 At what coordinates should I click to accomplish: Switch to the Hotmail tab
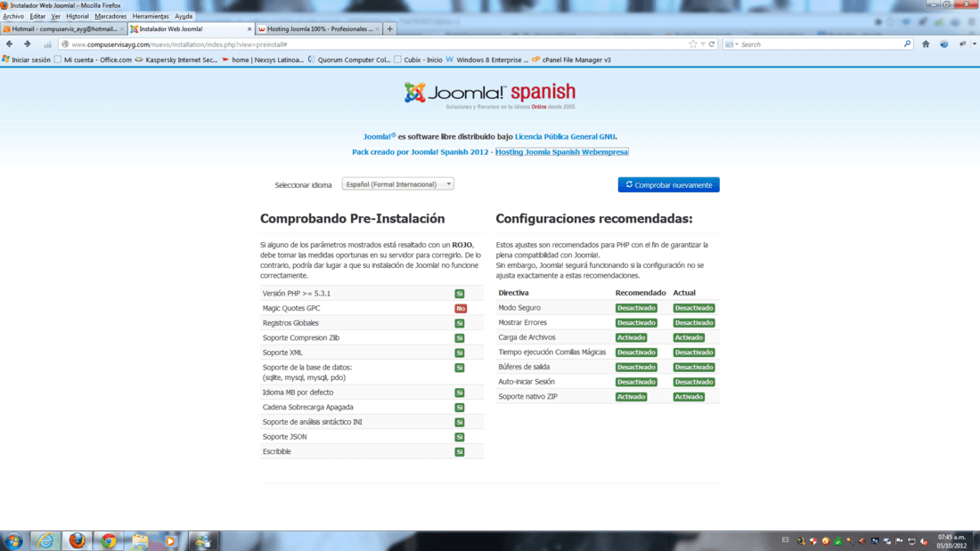pos(64,28)
